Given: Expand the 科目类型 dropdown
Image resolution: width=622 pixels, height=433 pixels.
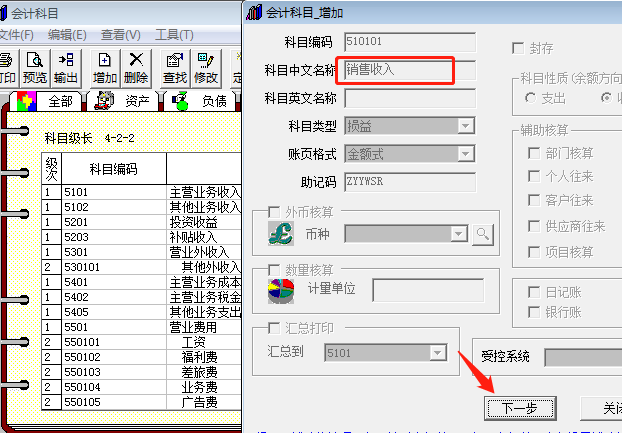Looking at the screenshot, I should pos(466,126).
